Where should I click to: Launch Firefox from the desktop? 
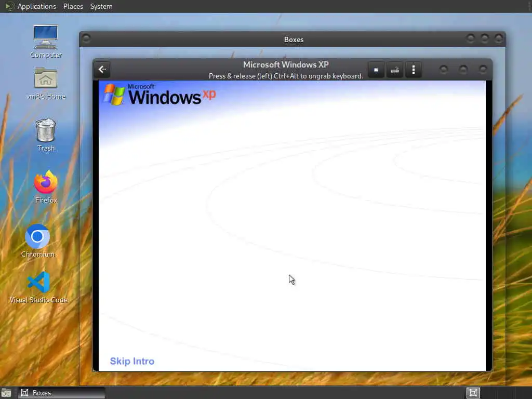pos(46,187)
